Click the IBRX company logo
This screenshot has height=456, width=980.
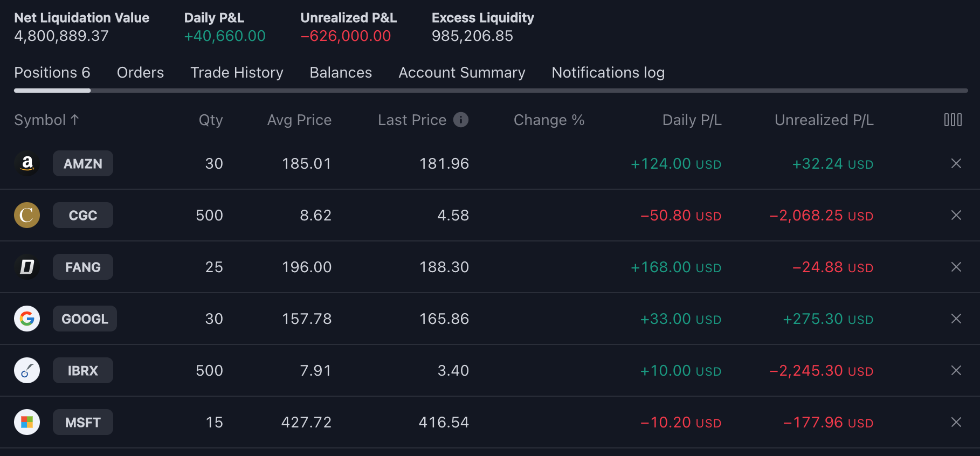[27, 370]
